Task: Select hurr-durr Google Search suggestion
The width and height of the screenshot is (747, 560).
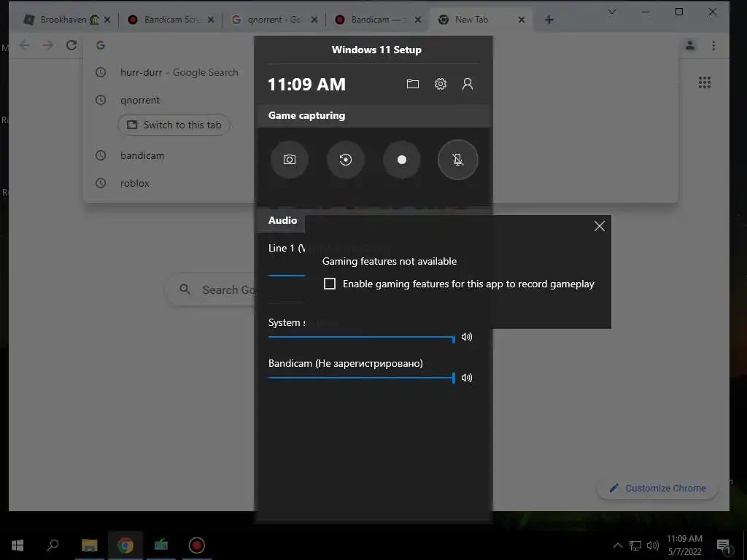Action: [179, 72]
